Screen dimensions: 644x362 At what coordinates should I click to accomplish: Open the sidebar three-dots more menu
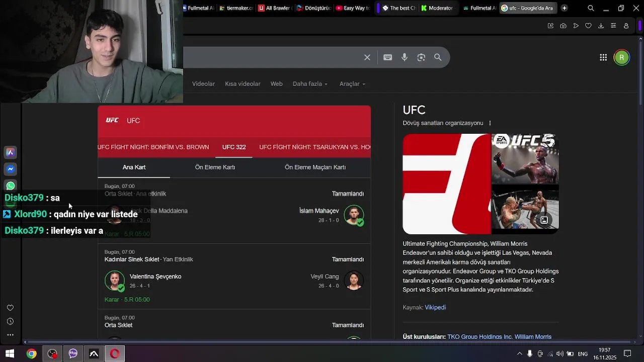click(x=10, y=335)
